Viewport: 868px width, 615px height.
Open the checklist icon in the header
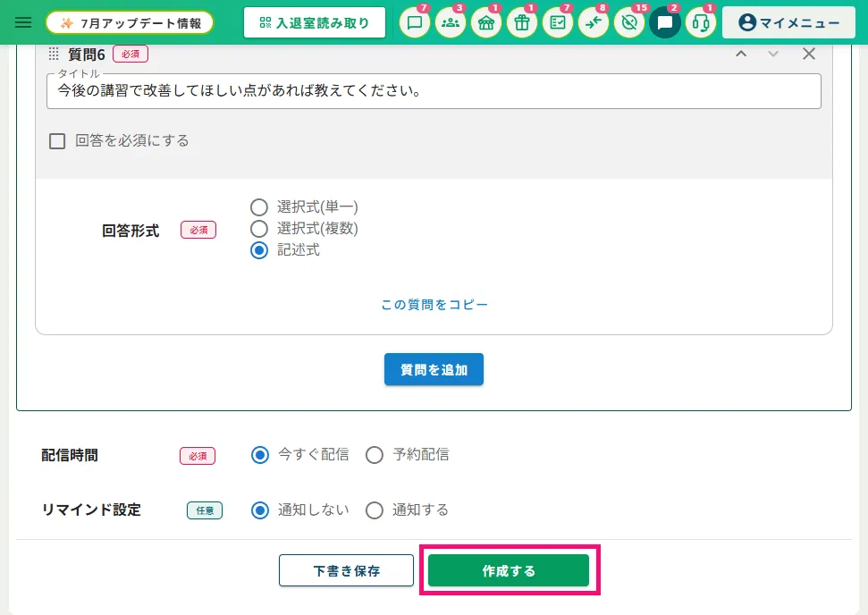558,22
